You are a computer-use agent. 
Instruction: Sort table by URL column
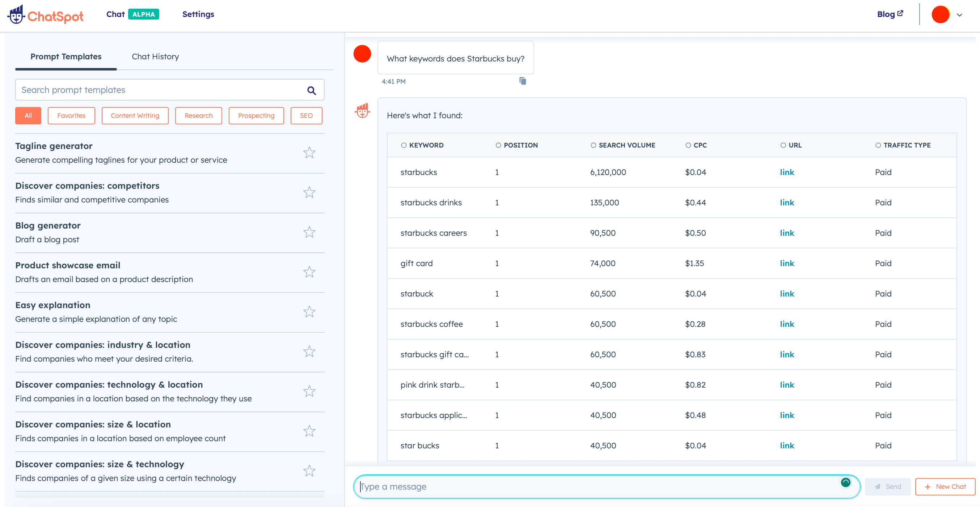pos(791,145)
